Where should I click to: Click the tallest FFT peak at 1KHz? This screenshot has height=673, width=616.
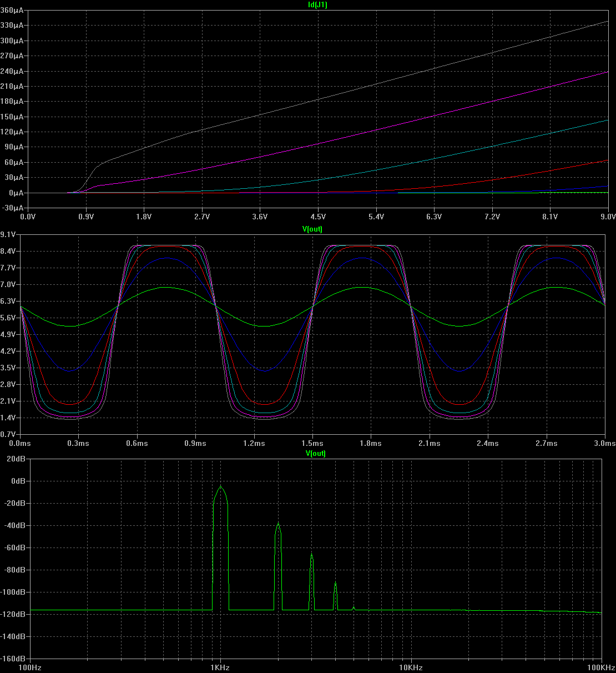pyautogui.click(x=221, y=488)
